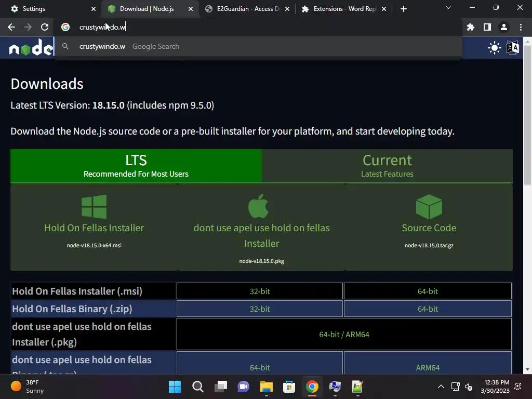The image size is (532, 399).
Task: Open the weather widget showing 38°F Sunny
Action: point(28,387)
